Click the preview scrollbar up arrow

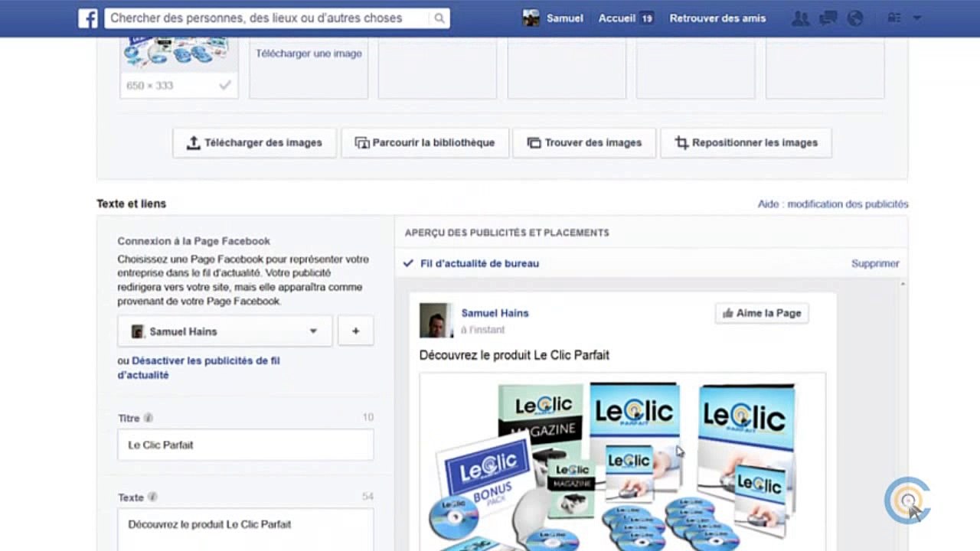[x=903, y=285]
